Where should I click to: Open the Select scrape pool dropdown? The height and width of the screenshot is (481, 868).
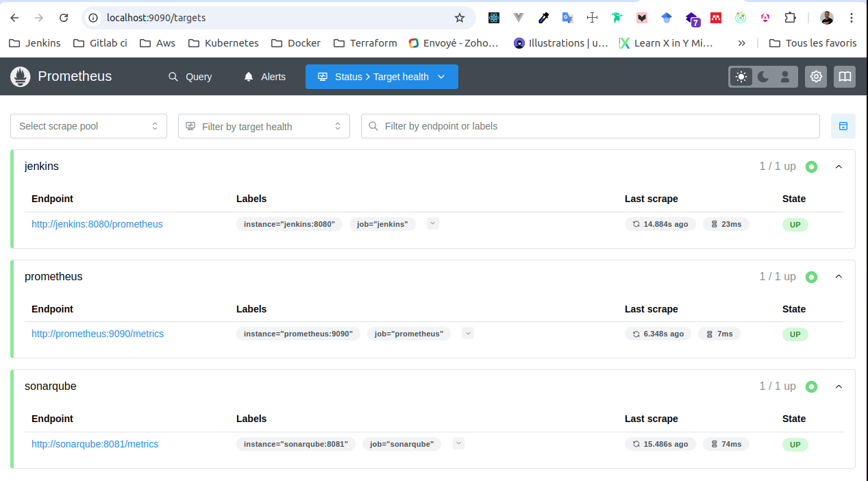[x=88, y=126]
